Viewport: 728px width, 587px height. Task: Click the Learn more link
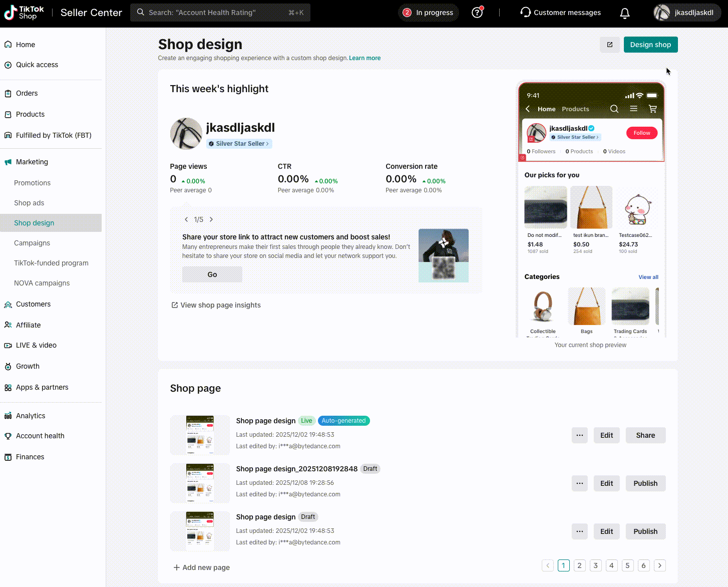click(365, 58)
